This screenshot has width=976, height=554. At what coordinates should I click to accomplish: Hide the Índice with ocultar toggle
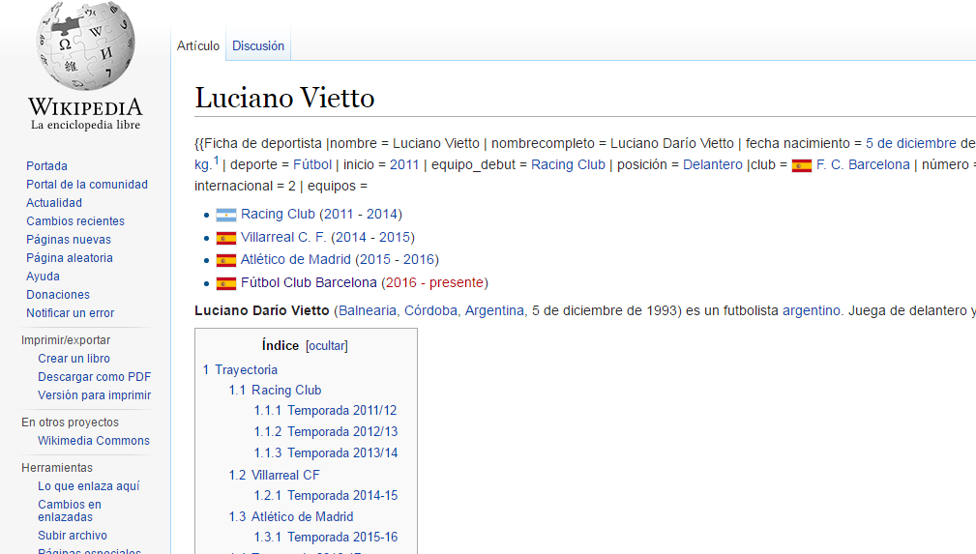click(327, 345)
